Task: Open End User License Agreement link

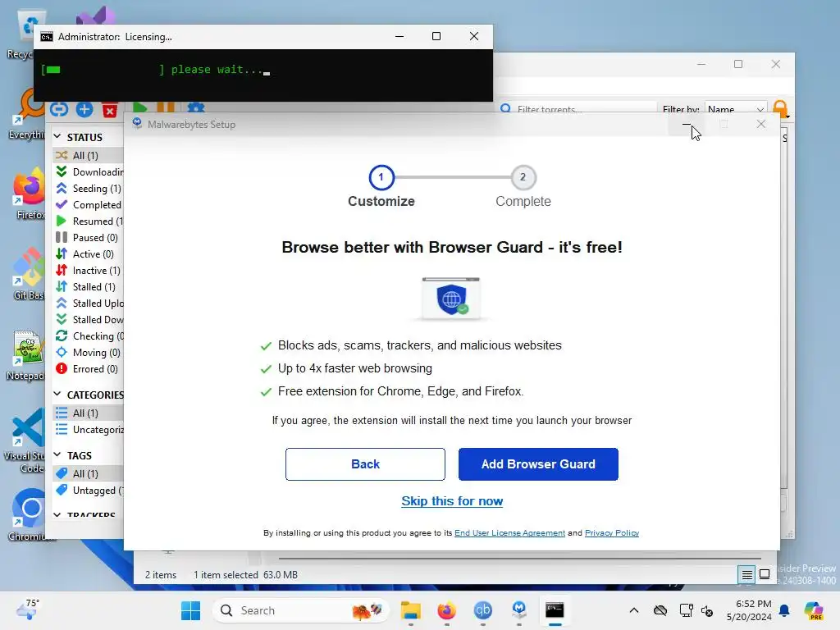Action: pos(509,532)
